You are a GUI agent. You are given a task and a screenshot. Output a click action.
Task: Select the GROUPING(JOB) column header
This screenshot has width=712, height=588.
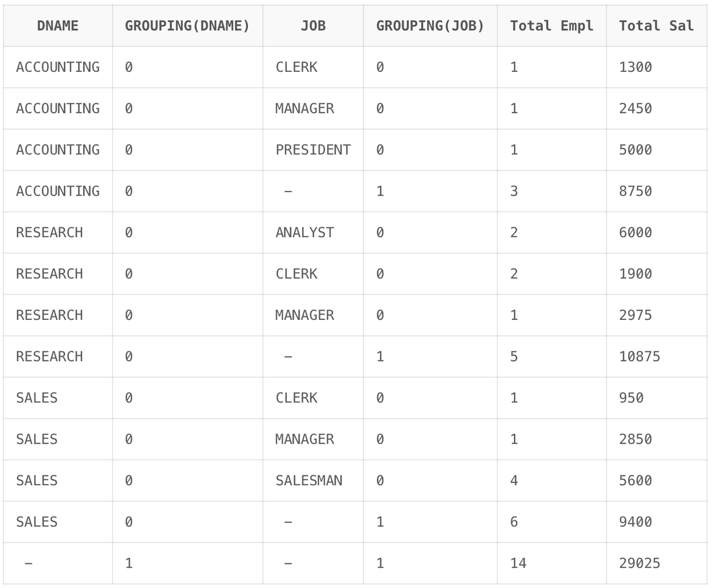click(x=430, y=26)
